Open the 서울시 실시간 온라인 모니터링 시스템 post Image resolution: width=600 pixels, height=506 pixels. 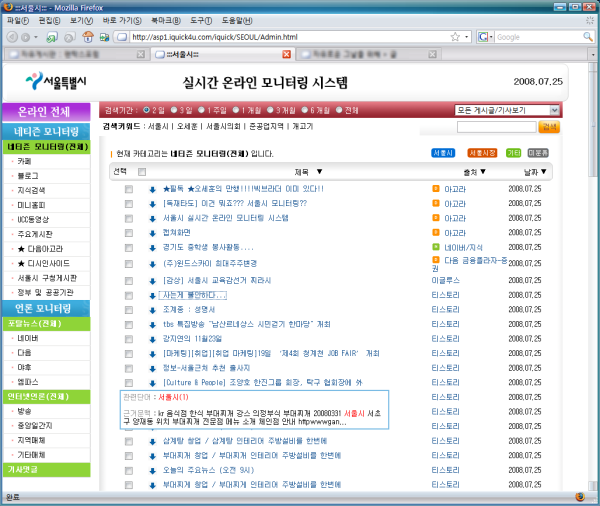(225, 218)
